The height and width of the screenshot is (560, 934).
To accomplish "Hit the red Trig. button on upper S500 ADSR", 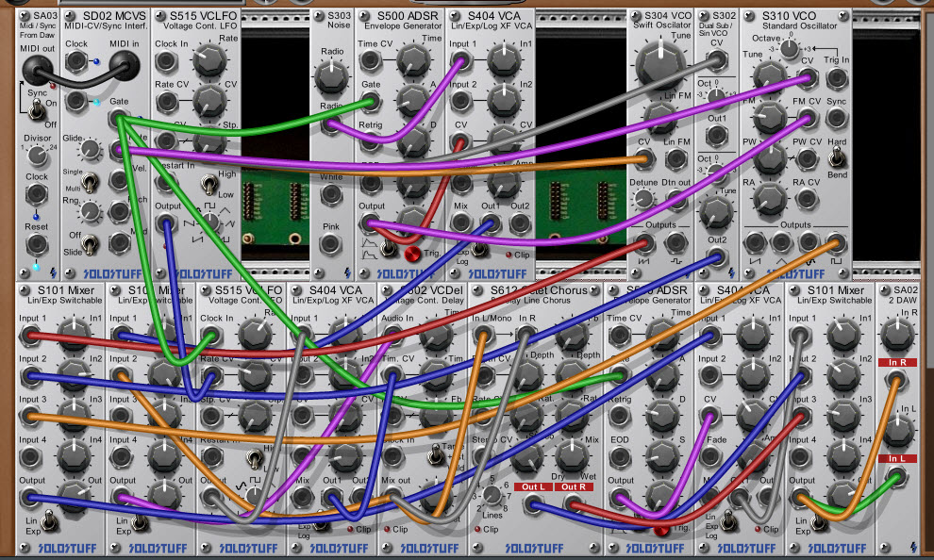I will pos(412,254).
